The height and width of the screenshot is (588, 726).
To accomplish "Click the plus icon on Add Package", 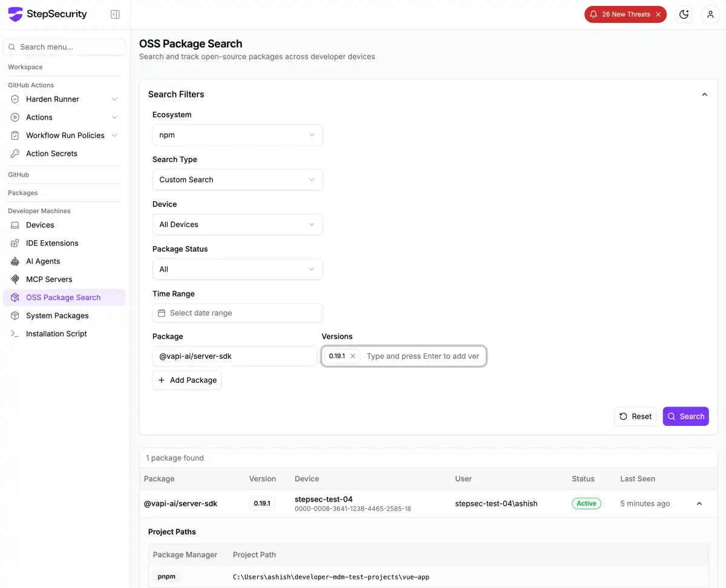I will pos(162,381).
